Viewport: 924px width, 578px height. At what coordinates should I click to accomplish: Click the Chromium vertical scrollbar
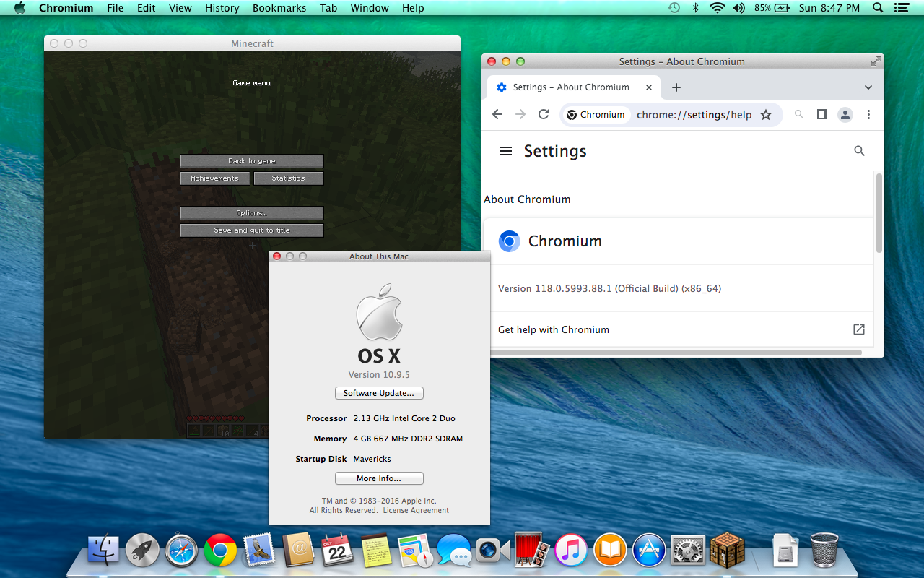click(x=879, y=213)
